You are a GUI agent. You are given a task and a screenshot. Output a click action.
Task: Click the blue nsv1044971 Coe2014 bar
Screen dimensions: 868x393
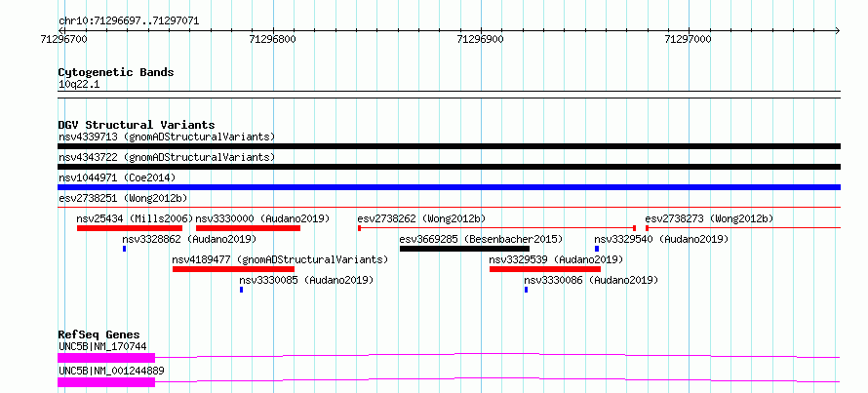coord(449,187)
